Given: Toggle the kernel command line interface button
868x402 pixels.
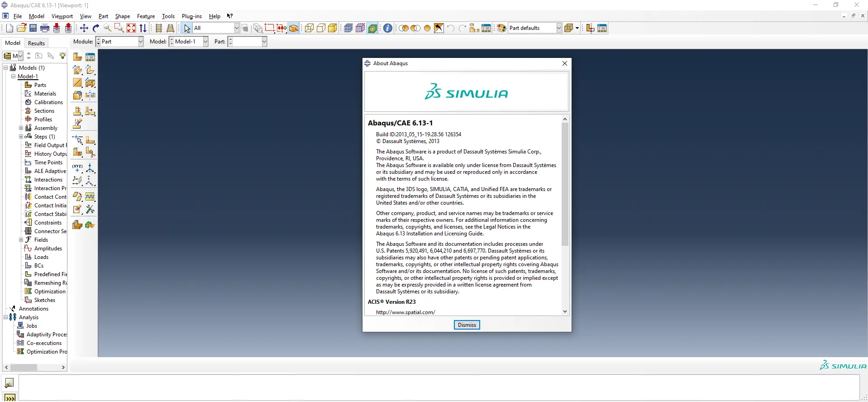Looking at the screenshot, I should pos(10,397).
